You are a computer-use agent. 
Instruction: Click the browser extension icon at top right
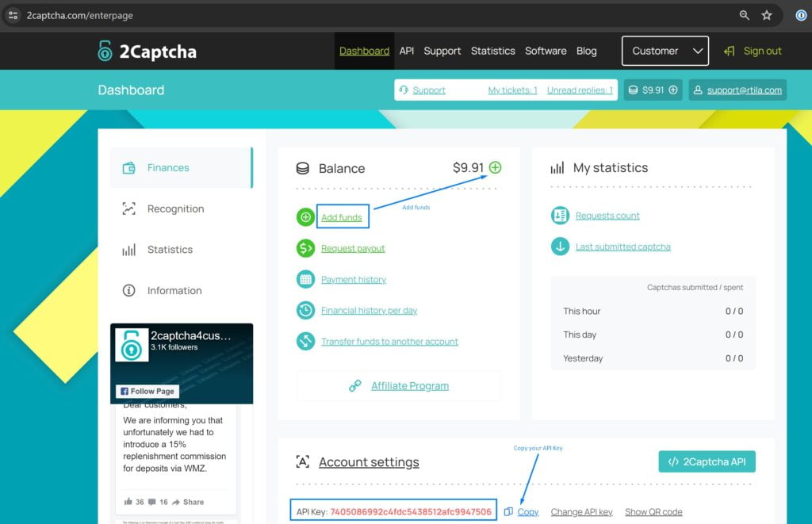801,16
